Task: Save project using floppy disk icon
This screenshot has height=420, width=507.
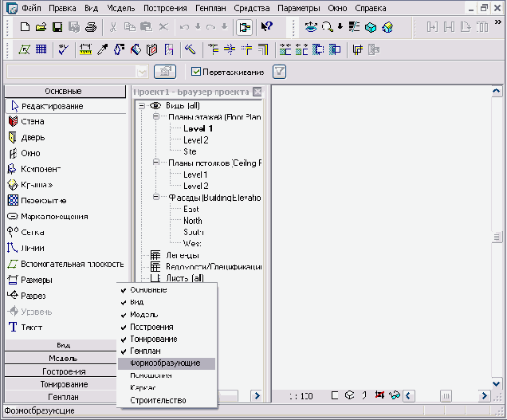Action: 57,27
